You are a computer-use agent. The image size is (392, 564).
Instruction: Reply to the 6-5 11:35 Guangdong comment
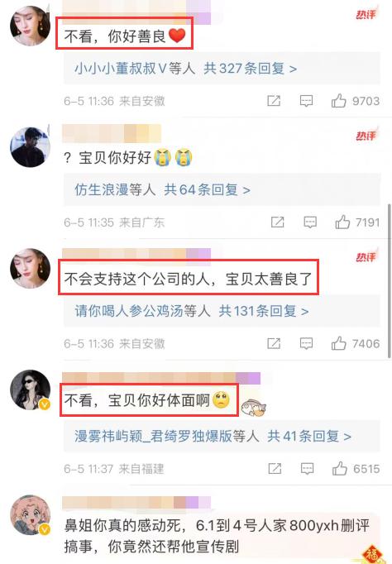(310, 222)
